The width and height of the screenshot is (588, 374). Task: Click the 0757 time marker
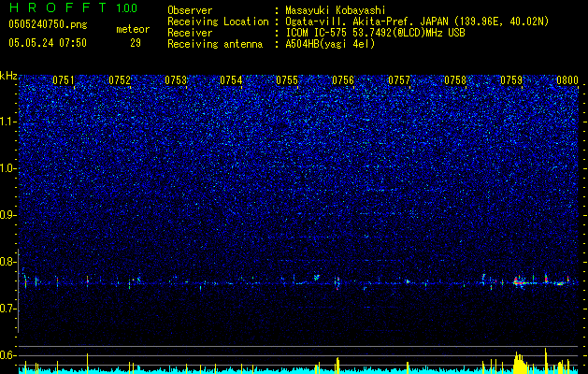point(399,79)
